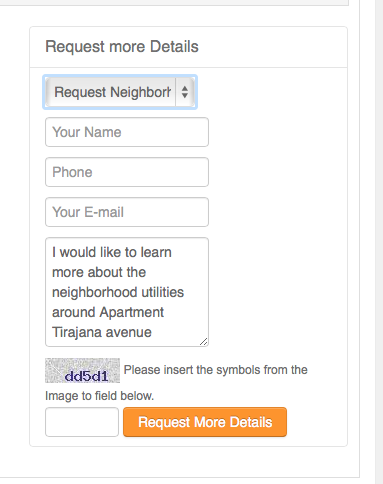
Task: Place cursor at 'I would like to learn'
Action: click(x=112, y=252)
